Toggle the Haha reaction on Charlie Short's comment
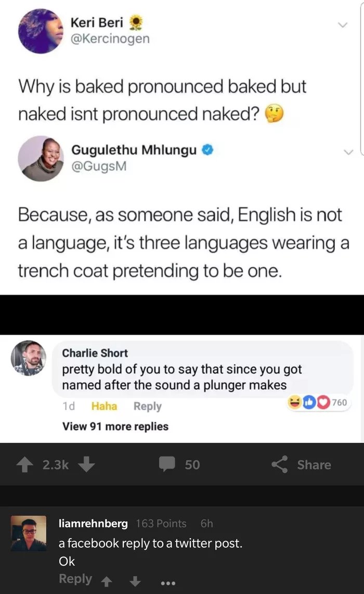Screen dimensions: 364x594 click(104, 406)
